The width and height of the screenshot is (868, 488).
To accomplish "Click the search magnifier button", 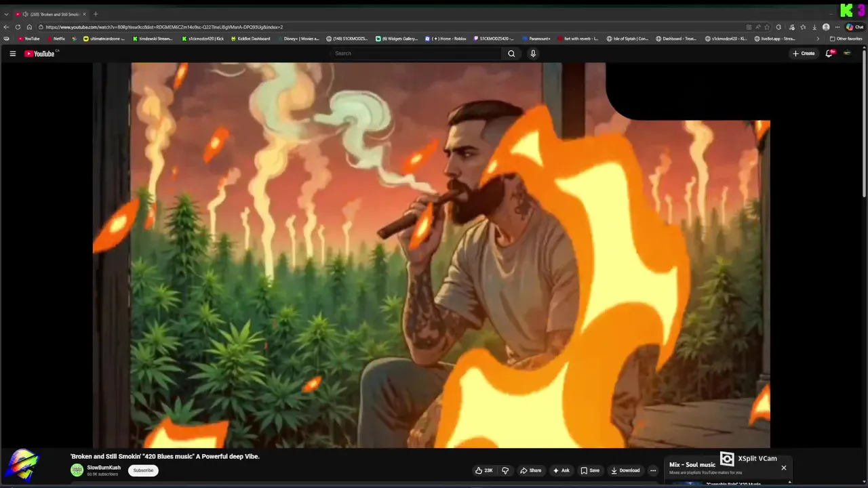I will click(x=511, y=54).
